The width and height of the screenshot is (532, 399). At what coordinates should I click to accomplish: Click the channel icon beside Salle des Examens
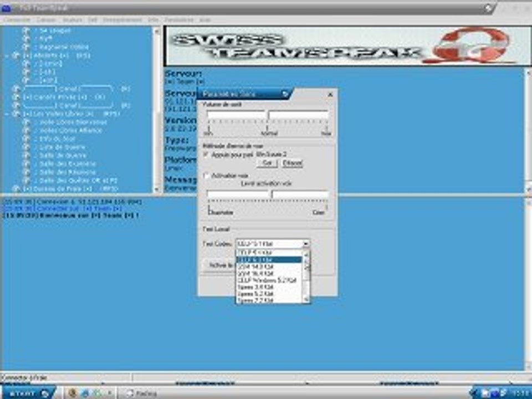[x=26, y=163]
